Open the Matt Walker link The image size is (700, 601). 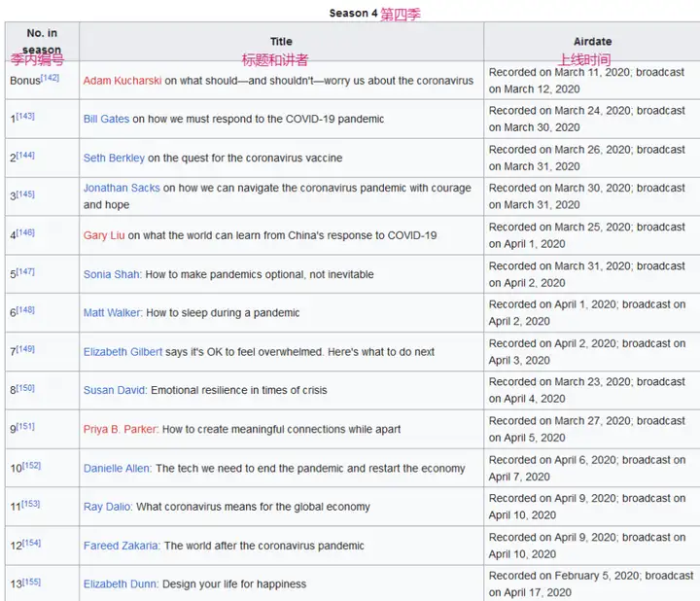112,313
